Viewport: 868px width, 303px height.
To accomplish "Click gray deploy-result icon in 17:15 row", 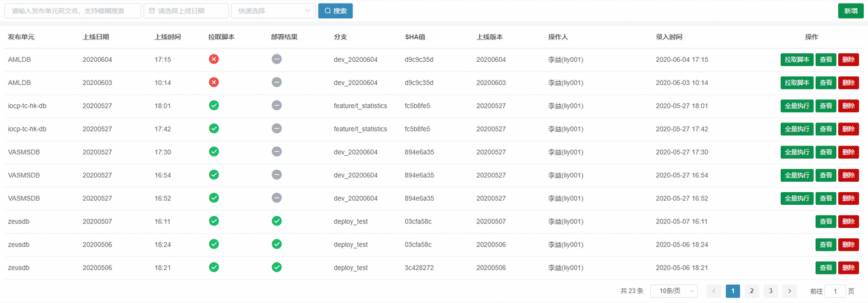I will (277, 59).
